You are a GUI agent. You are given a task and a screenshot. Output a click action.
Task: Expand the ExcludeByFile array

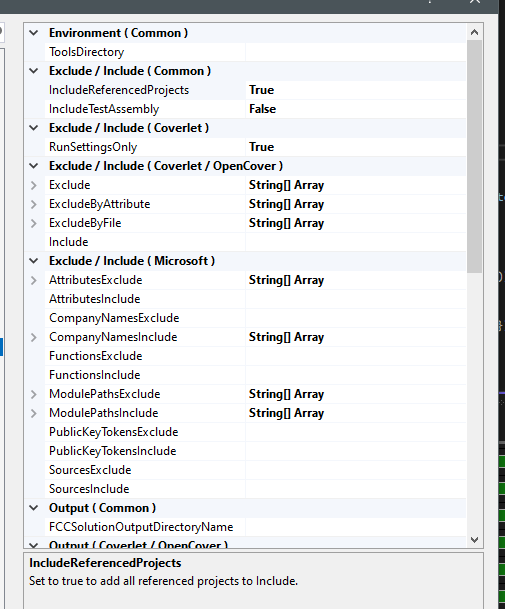tap(34, 223)
